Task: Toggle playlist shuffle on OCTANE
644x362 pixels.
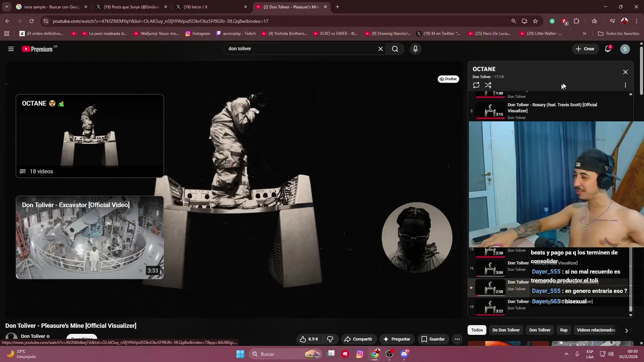Action: (488, 85)
